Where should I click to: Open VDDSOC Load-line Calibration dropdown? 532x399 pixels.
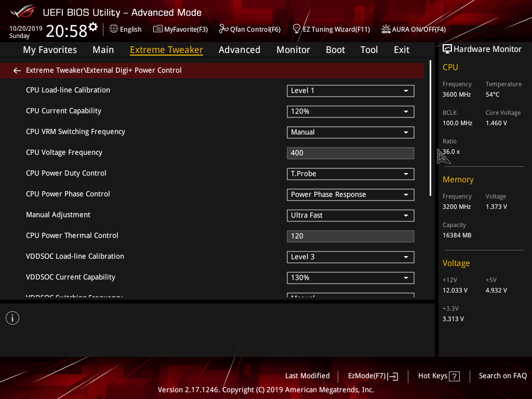351,257
